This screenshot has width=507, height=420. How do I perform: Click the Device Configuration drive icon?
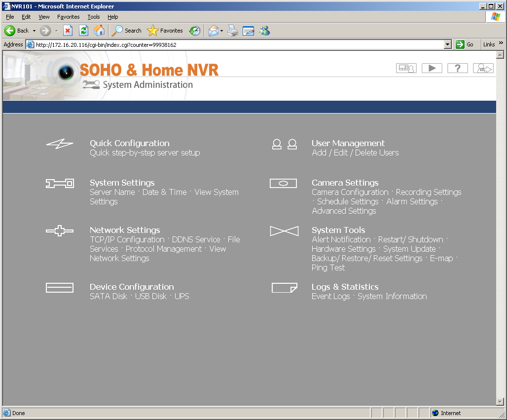click(x=60, y=288)
